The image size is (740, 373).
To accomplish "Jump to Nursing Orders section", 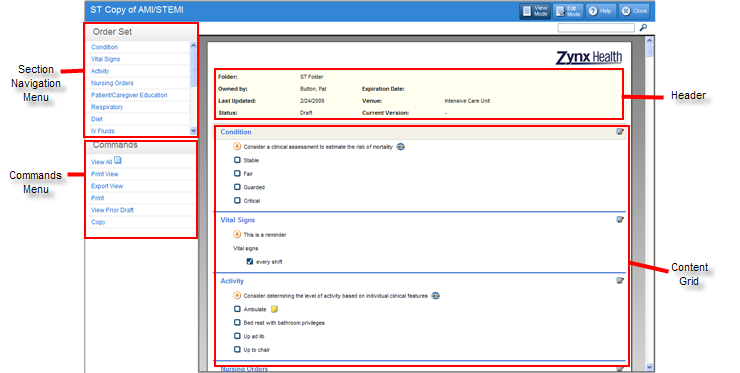I will [112, 83].
